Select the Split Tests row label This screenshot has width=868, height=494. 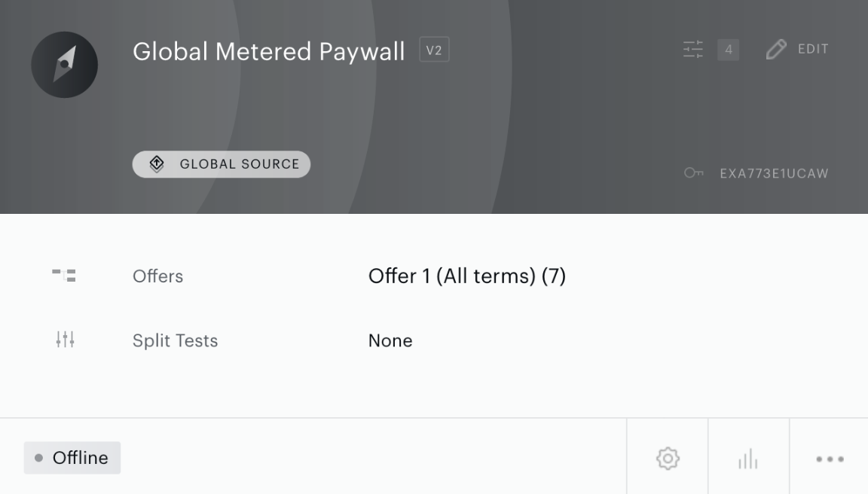click(x=175, y=340)
